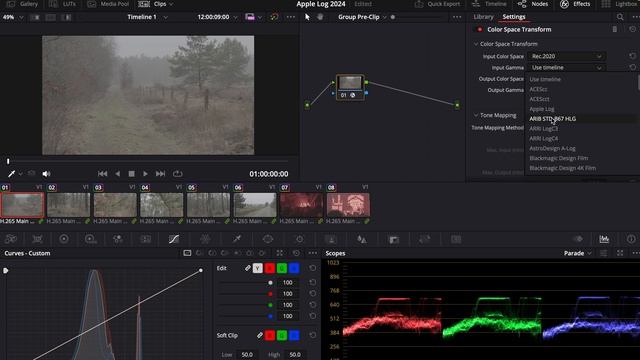Choose ACEScc from the gamma list
640x360 pixels.
point(538,89)
